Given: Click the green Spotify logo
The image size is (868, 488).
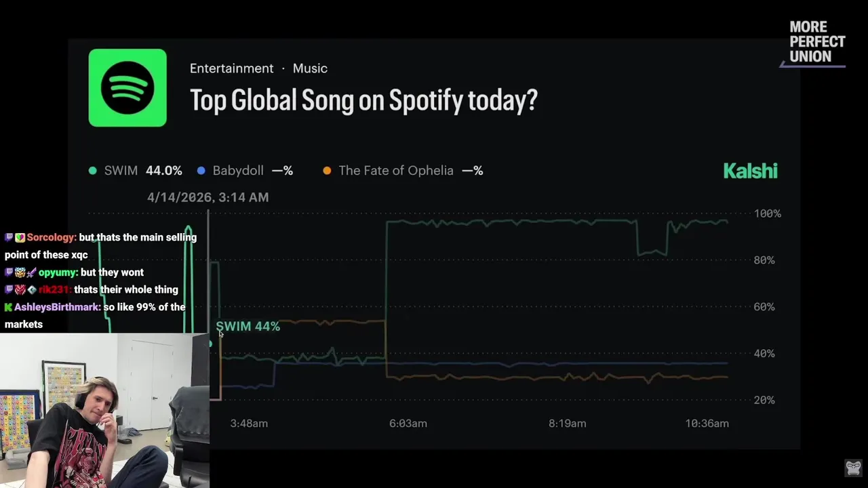Looking at the screenshot, I should 127,87.
